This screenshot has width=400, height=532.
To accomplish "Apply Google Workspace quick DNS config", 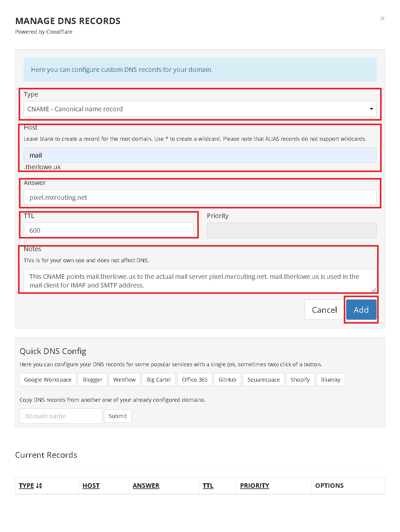I will click(x=48, y=380).
